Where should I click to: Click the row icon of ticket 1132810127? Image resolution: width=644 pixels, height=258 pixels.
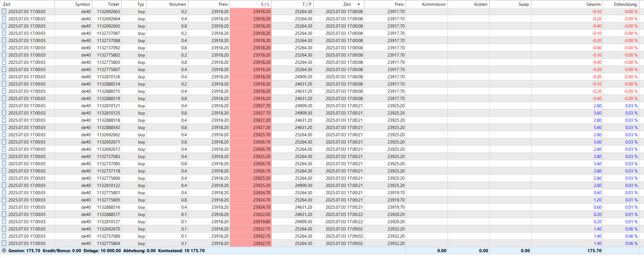tap(4, 221)
